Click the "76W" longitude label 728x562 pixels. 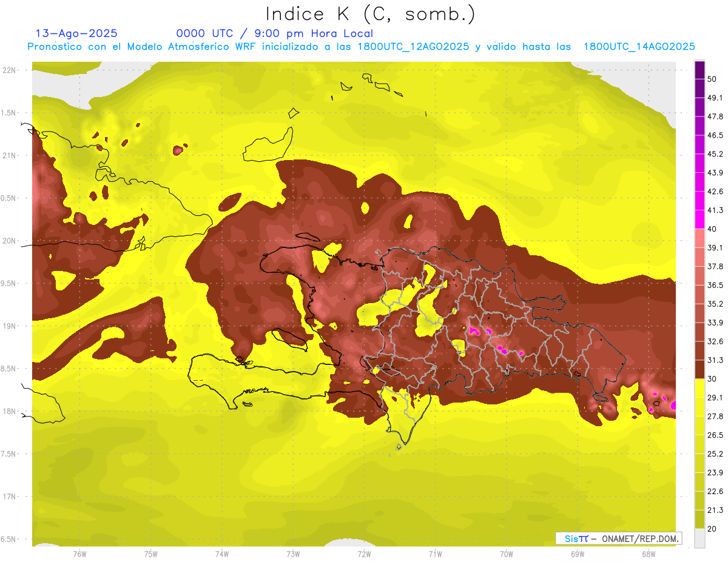click(80, 554)
